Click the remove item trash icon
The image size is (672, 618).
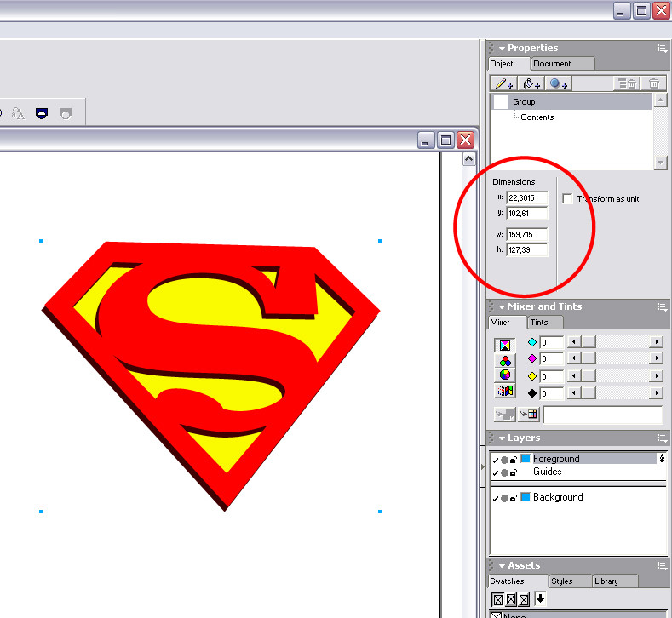(x=653, y=83)
